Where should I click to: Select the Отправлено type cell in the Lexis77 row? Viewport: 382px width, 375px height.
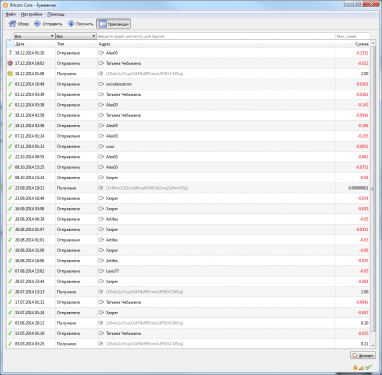pyautogui.click(x=76, y=271)
